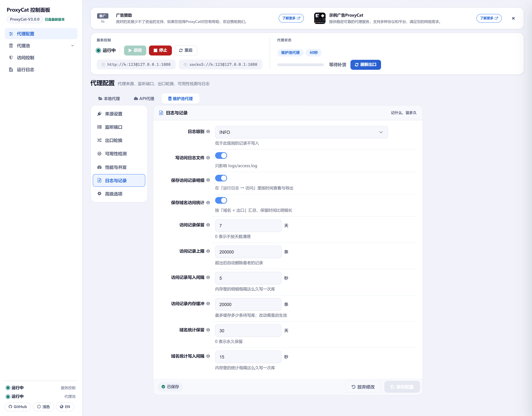Click the sample ad ProxyCat thumbnail
Image resolution: width=532 pixels, height=416 pixels.
(320, 18)
